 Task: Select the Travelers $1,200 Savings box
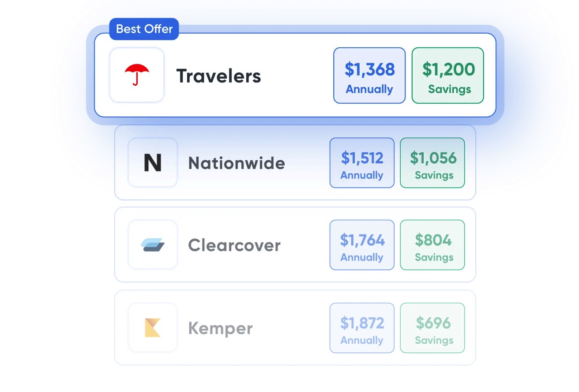coord(448,75)
